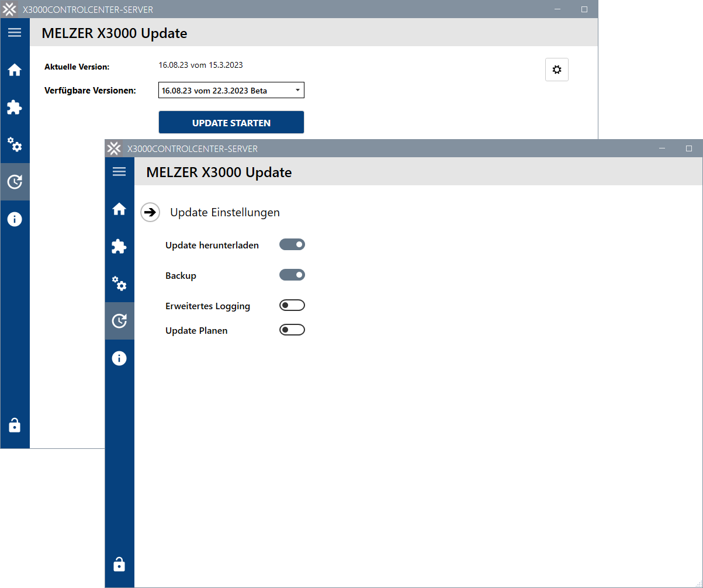Open the puzzle-piece plugins page in back window
The width and height of the screenshot is (703, 588).
point(15,107)
